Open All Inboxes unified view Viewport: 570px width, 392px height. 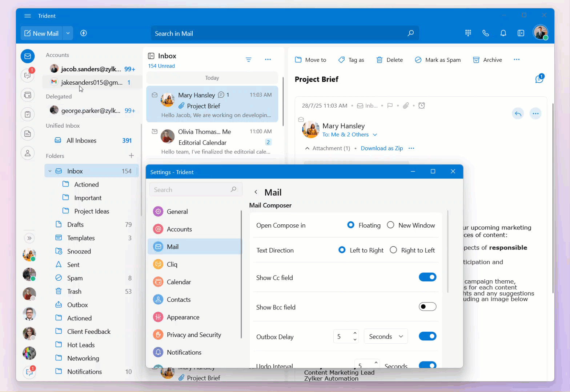[x=92, y=140]
